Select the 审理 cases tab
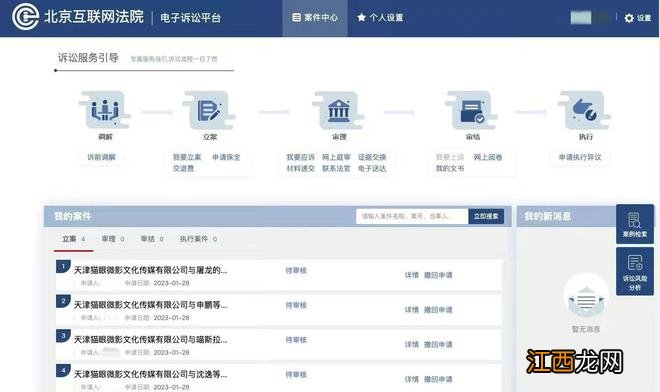Viewport: 660px width, 392px height. coord(113,239)
